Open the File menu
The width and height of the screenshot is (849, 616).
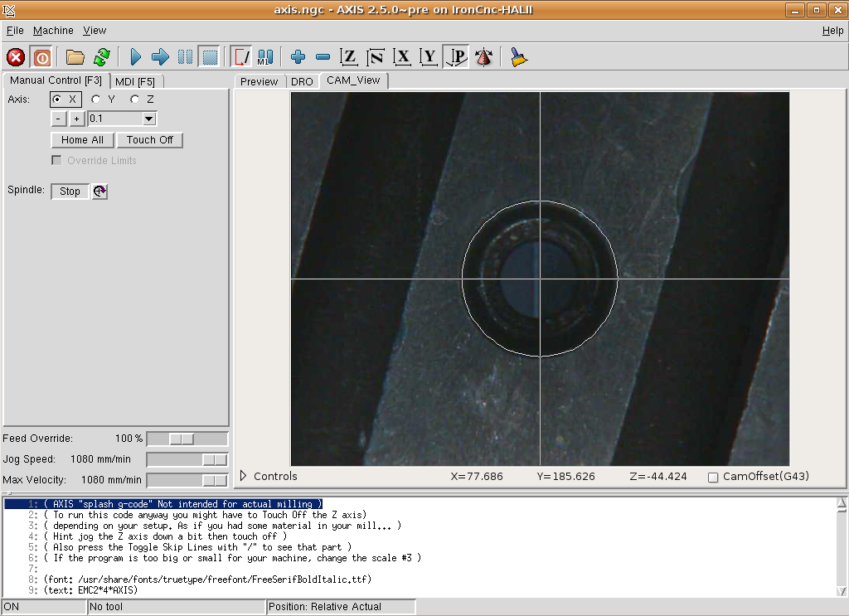coord(15,31)
